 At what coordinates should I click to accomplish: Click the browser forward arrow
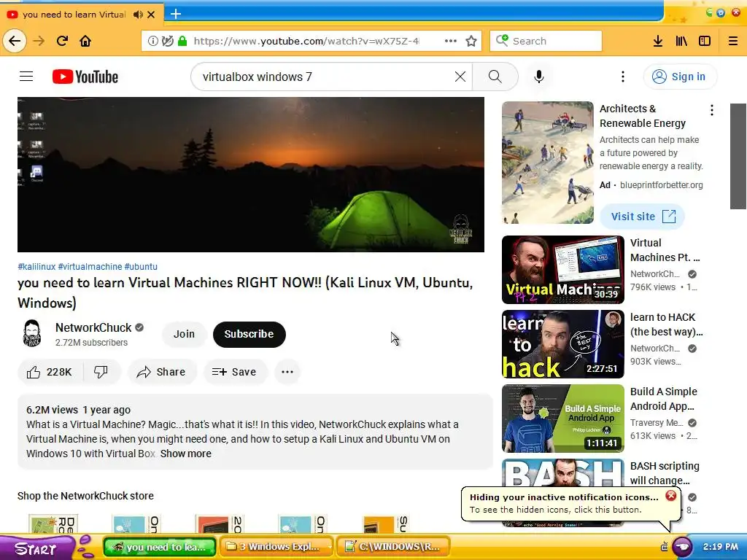(x=39, y=41)
